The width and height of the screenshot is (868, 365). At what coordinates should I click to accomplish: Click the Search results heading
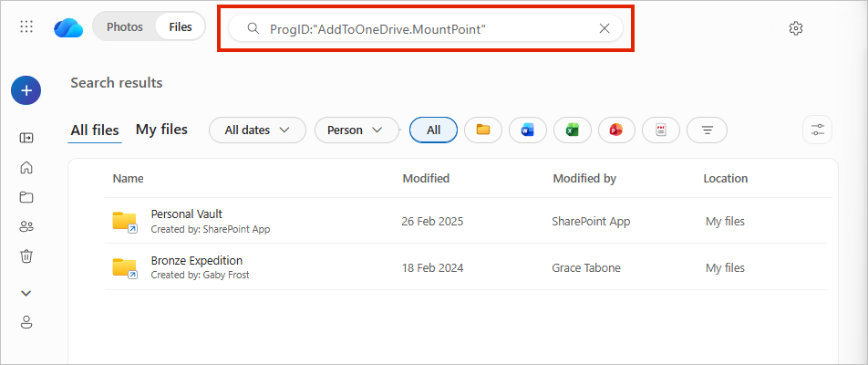(x=117, y=83)
